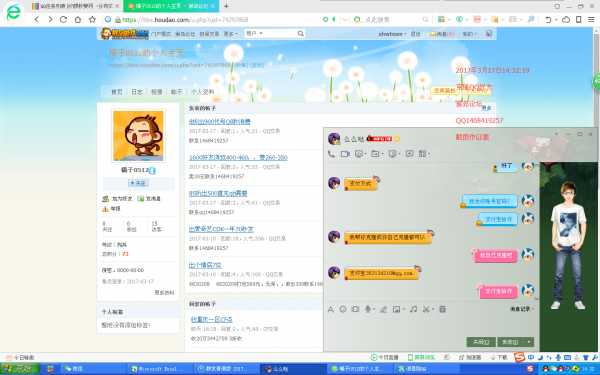Viewport: 600px width, 375px height.
Task: Start a video call in QQ chat
Action: [345, 154]
